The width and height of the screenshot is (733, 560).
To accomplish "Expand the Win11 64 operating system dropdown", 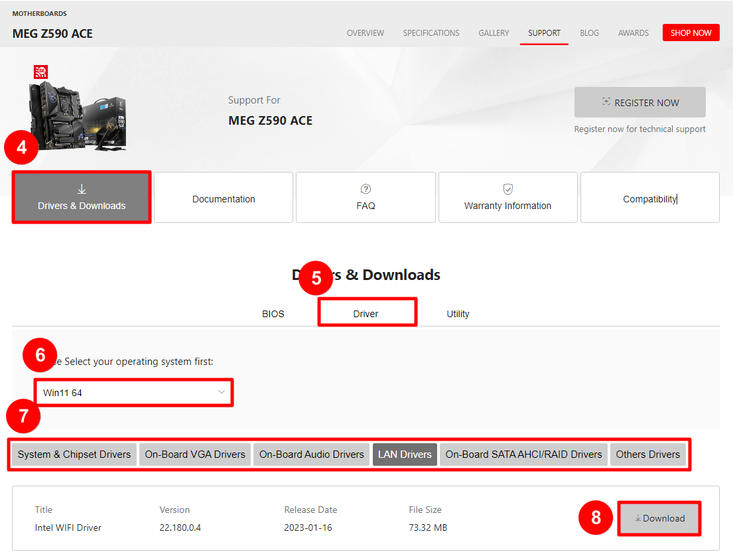I will pos(133,393).
